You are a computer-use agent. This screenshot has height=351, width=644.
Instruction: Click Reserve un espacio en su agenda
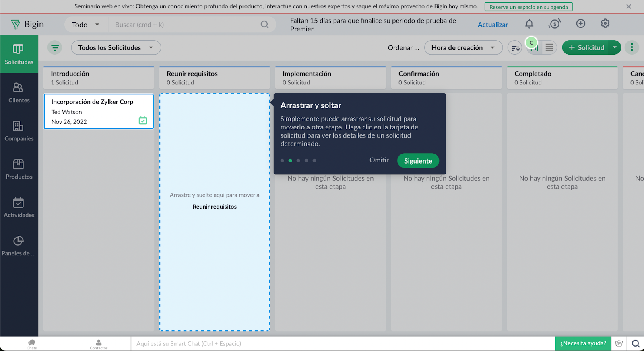[528, 7]
